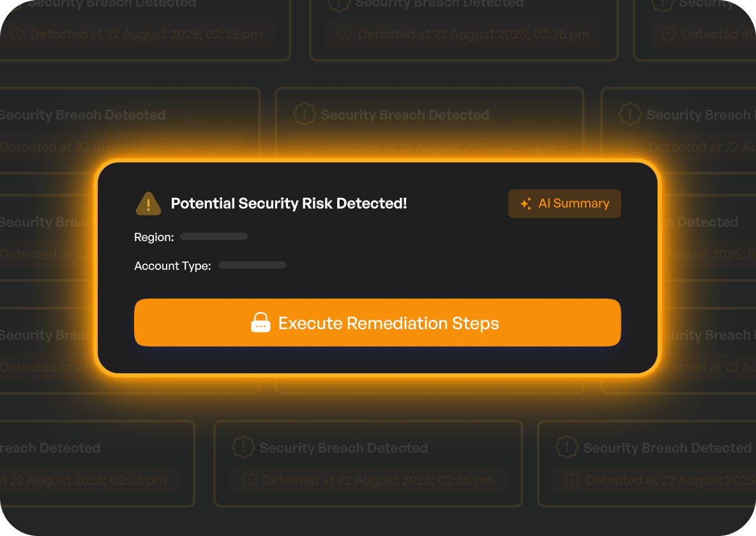Click the warning triangle icon in the alert
The image size is (756, 536).
pos(148,204)
